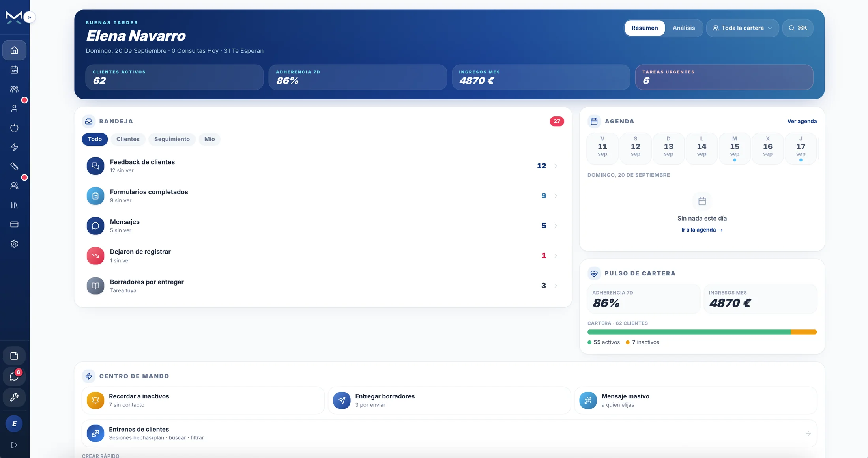Open the E user avatar

tap(14, 424)
